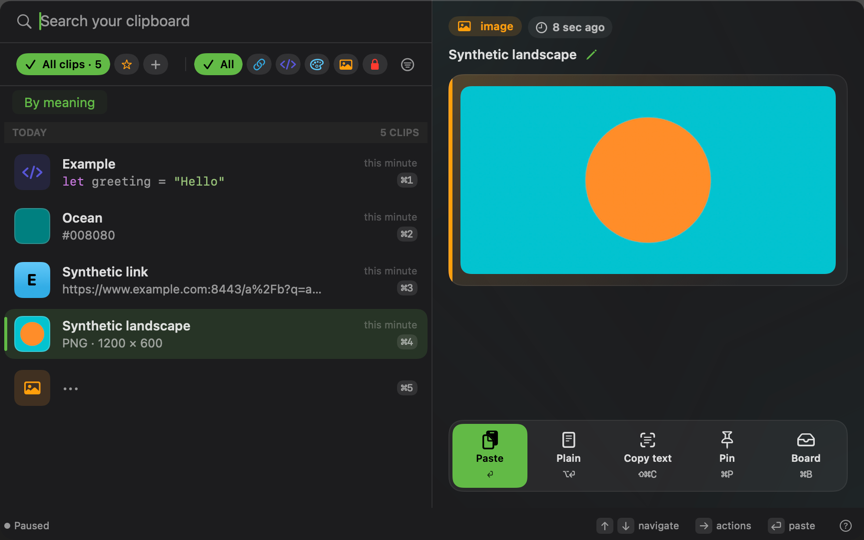The height and width of the screenshot is (540, 864).
Task: Click the ⌘5 shortcut badge
Action: (407, 388)
